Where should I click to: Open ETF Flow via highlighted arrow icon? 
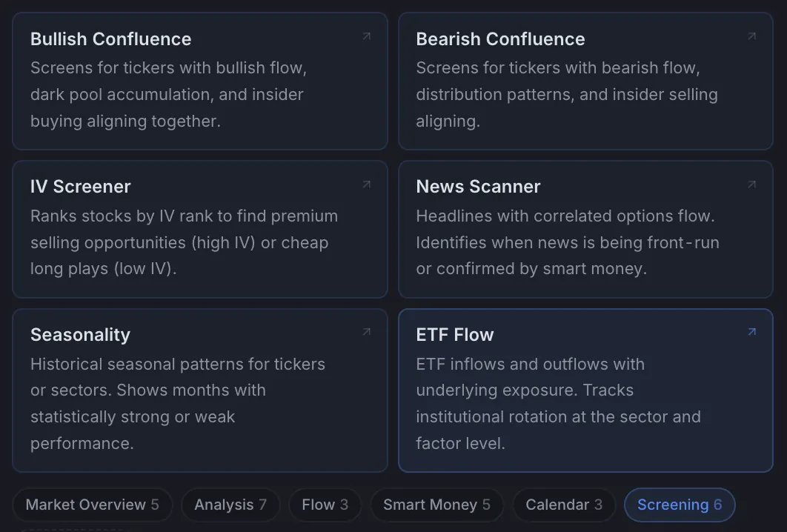[x=752, y=332]
